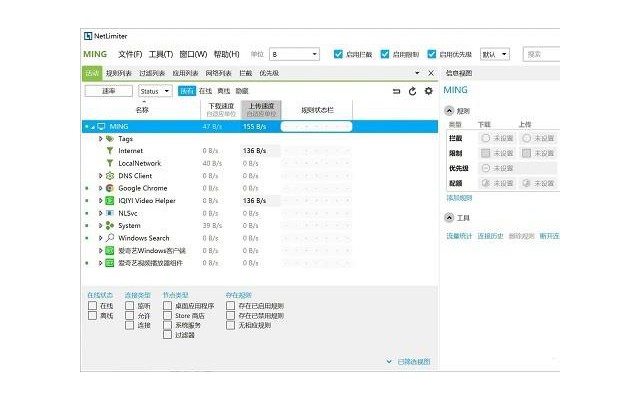Check the 离线 filter checkbox

(x=93, y=316)
